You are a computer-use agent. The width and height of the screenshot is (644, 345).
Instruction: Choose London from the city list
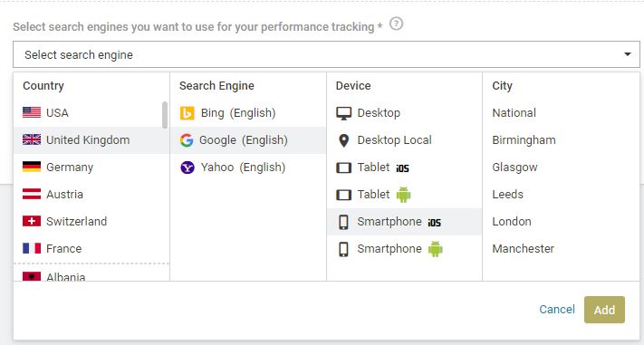[x=512, y=221]
